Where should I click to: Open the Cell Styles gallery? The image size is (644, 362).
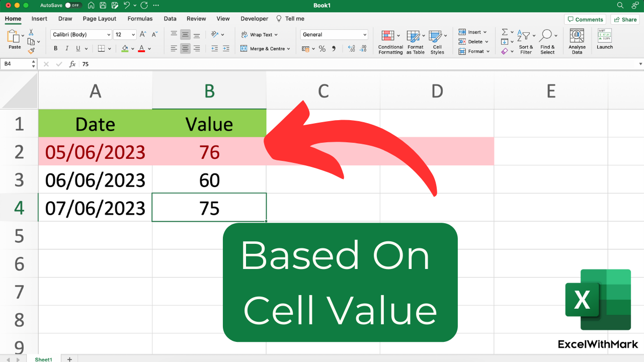(437, 42)
